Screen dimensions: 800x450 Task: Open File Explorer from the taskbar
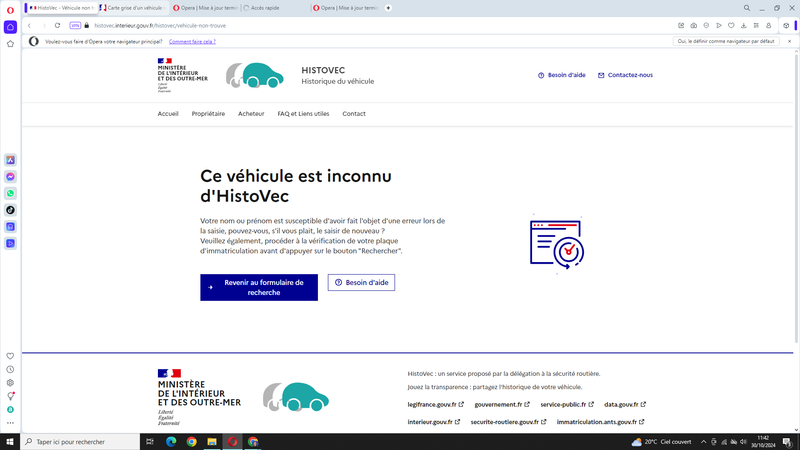click(212, 442)
